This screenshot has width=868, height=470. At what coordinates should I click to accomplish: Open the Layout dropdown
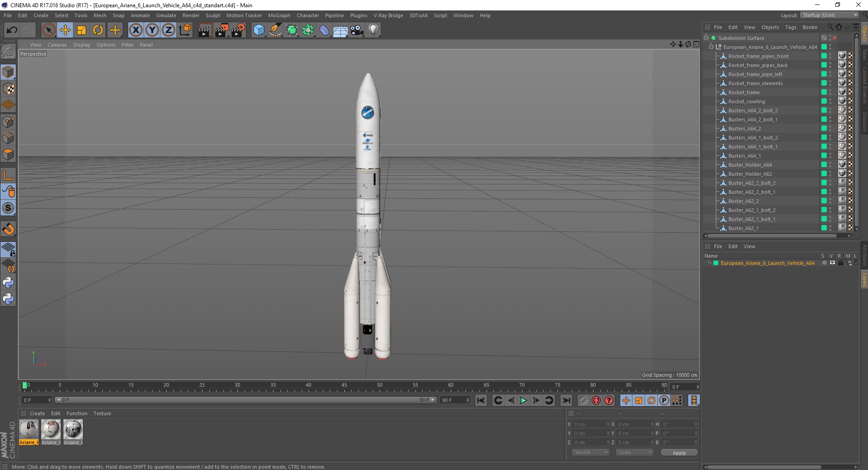click(829, 15)
